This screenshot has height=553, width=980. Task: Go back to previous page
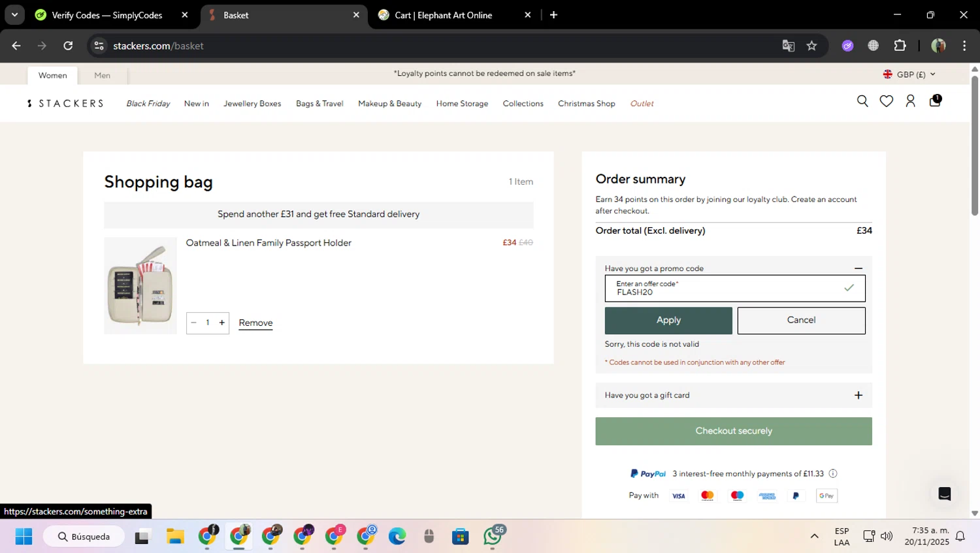coord(16,46)
